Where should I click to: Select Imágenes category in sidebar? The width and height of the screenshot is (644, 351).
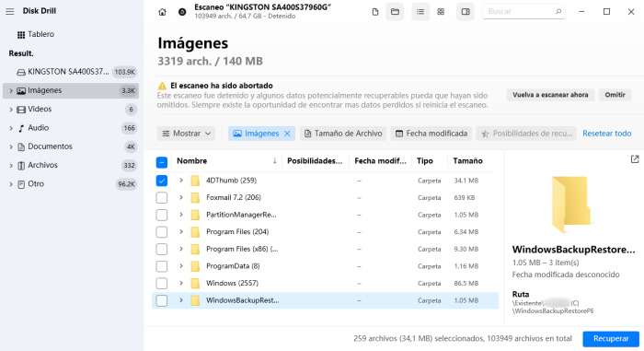(71, 90)
